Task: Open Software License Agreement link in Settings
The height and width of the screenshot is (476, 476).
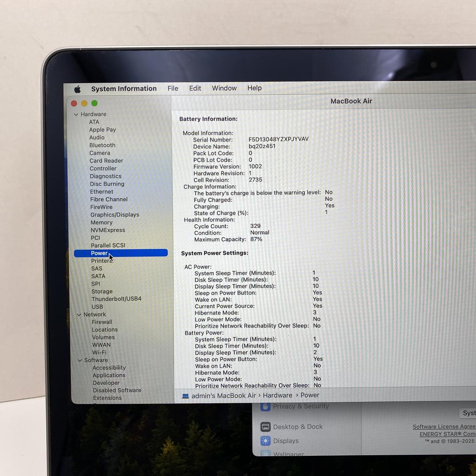Action: 444,427
